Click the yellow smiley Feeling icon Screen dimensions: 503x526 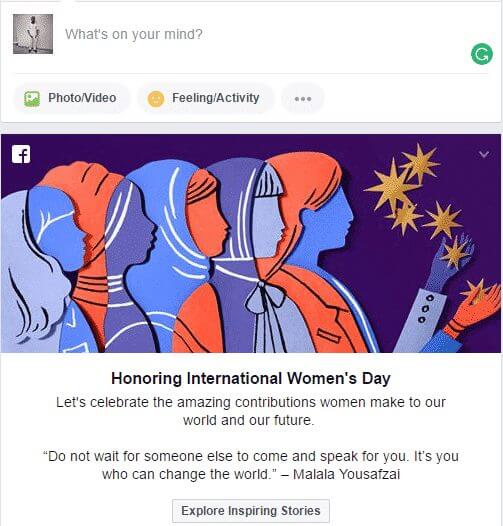[156, 99]
